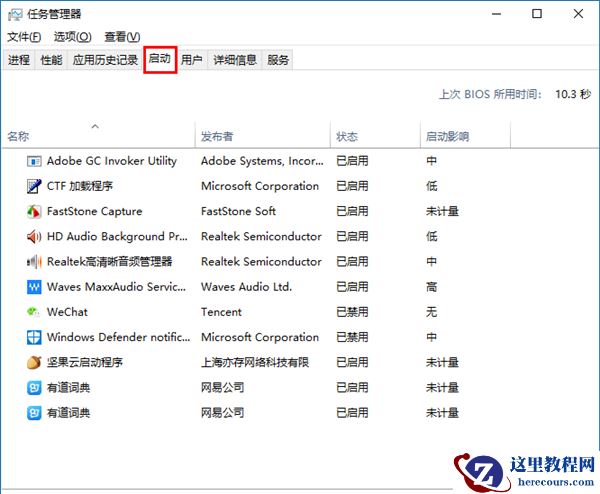Open the 文件(F) menu

tap(24, 37)
